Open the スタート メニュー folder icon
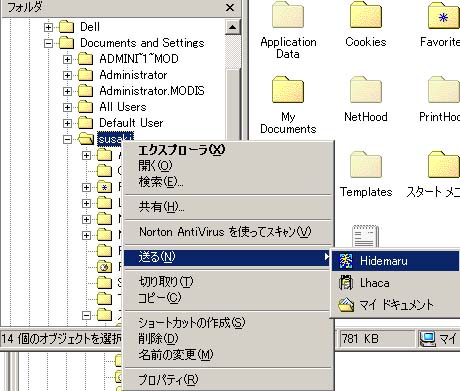 pyautogui.click(x=444, y=165)
